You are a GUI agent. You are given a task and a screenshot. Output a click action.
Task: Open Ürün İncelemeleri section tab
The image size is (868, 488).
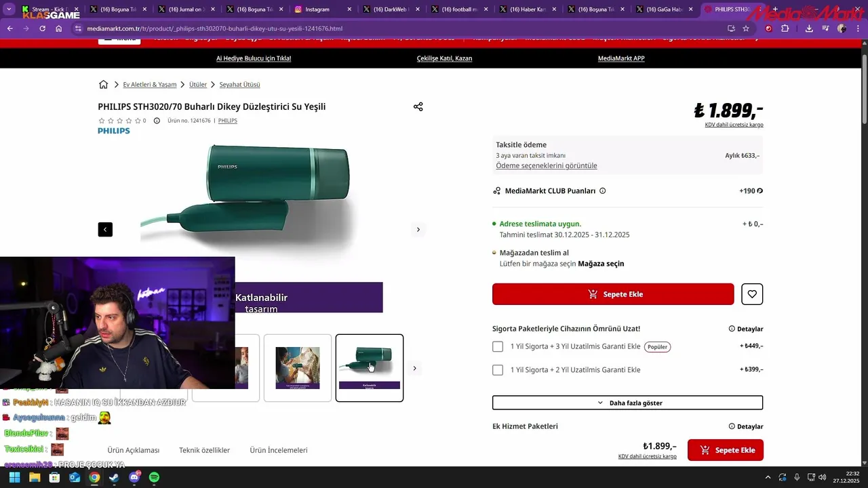(278, 450)
